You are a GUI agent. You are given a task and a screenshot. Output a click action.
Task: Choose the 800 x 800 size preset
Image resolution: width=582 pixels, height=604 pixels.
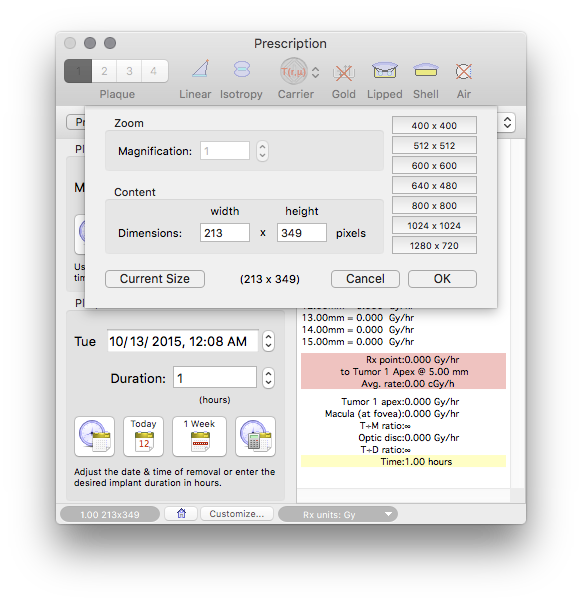click(434, 205)
